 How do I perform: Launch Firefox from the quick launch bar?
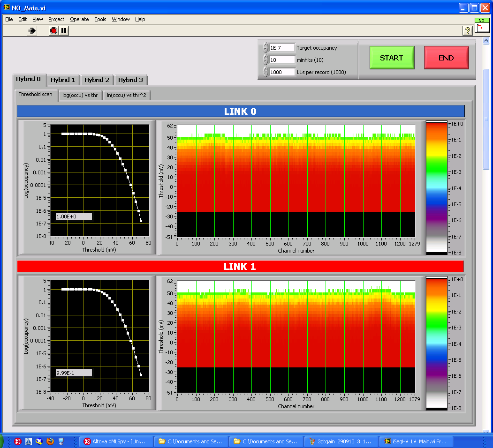pyautogui.click(x=50, y=441)
